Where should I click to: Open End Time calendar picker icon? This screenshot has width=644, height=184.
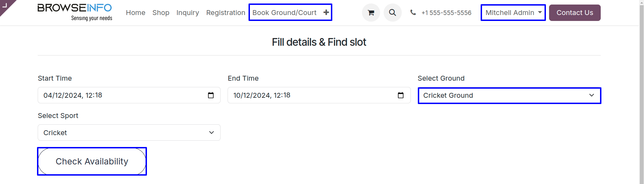point(401,95)
